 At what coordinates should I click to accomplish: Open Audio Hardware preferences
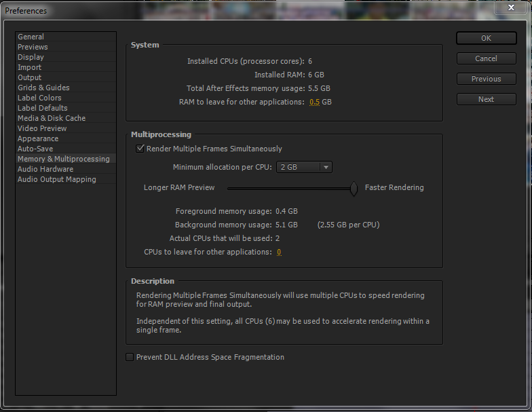pos(66,169)
